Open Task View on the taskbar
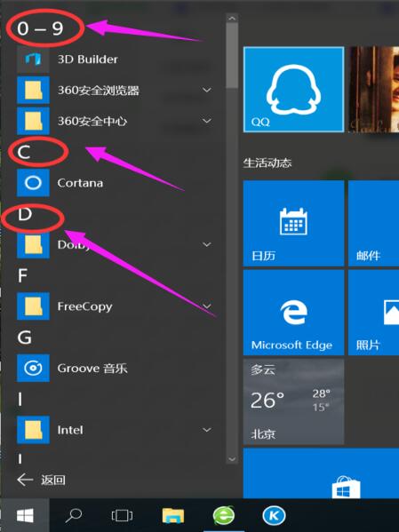Image resolution: width=399 pixels, height=532 pixels. pos(122,516)
